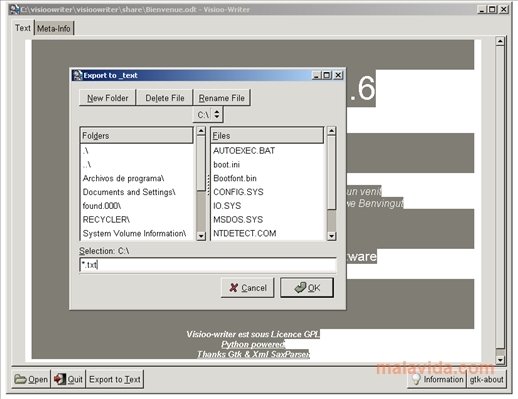Open the Documents and Settings folder
The image size is (518, 399).
(129, 192)
